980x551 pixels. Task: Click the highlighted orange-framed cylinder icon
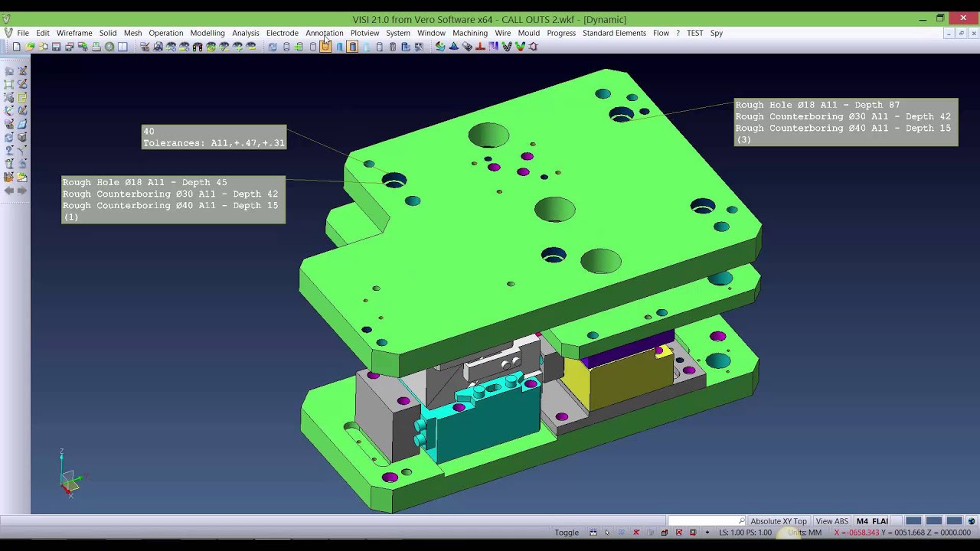coord(352,47)
